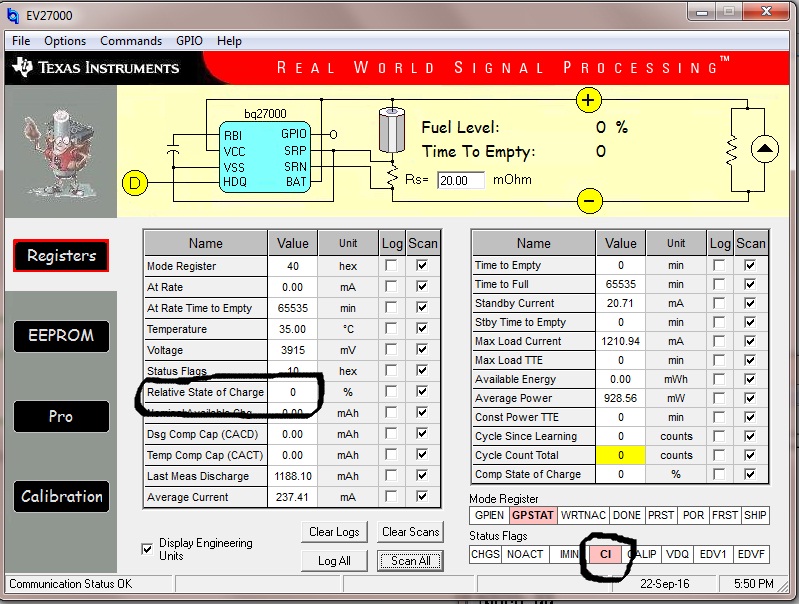Toggle the FRST mode register bit

725,515
